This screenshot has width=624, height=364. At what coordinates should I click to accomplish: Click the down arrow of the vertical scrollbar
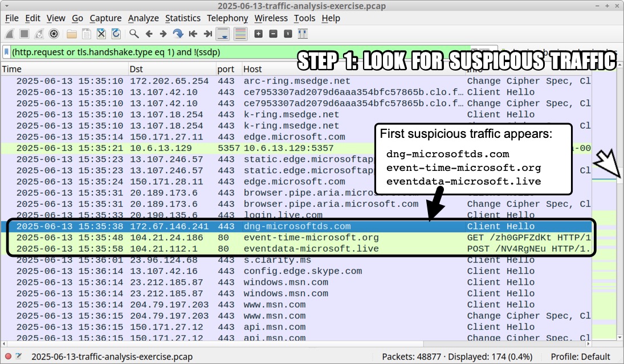pyautogui.click(x=619, y=337)
